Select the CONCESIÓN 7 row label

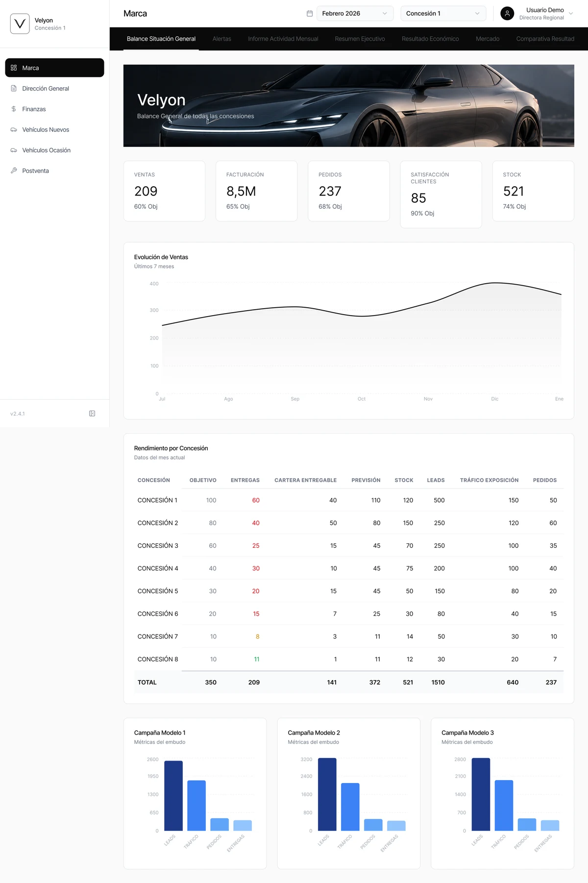158,637
